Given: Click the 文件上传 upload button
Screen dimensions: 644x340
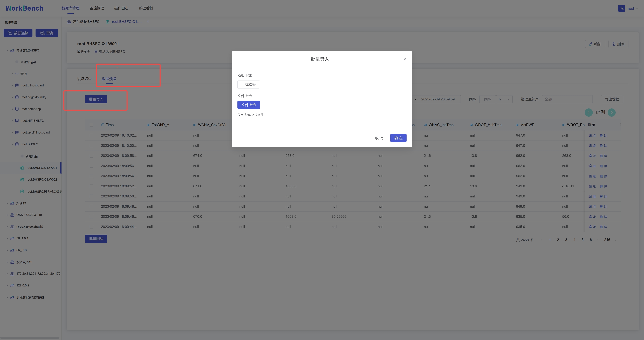Looking at the screenshot, I should click(249, 105).
